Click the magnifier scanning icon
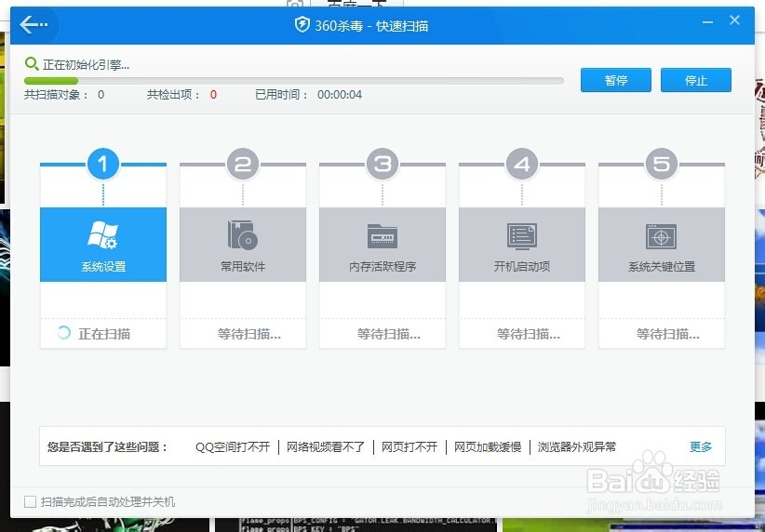765x532 pixels. click(32, 63)
